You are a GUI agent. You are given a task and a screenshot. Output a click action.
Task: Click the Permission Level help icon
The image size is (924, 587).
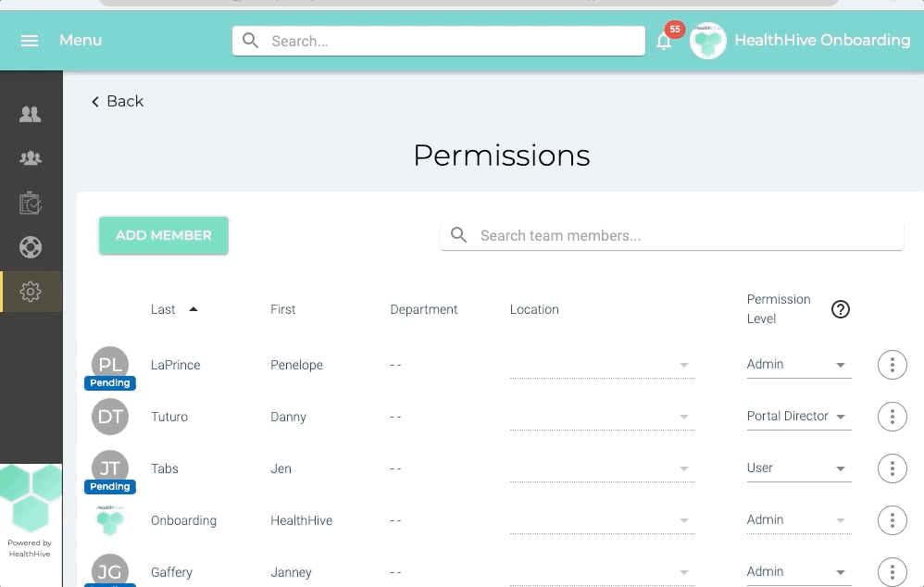point(840,309)
